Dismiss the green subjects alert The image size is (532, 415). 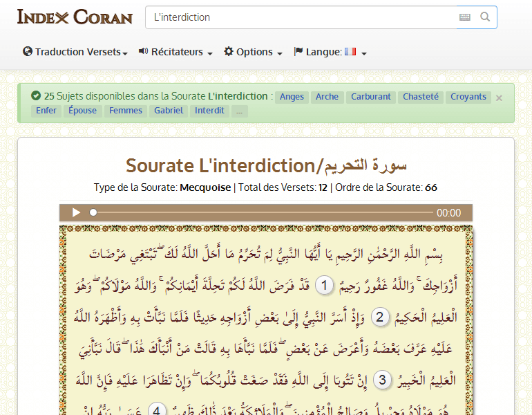499,98
